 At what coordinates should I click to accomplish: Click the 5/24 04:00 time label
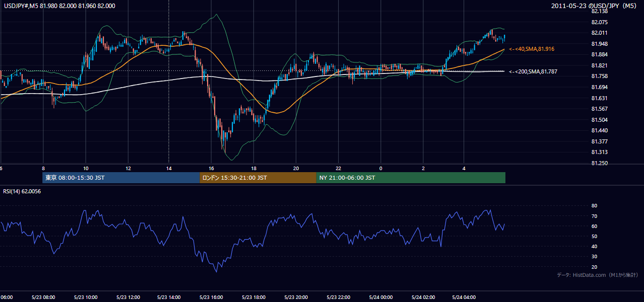pyautogui.click(x=464, y=297)
